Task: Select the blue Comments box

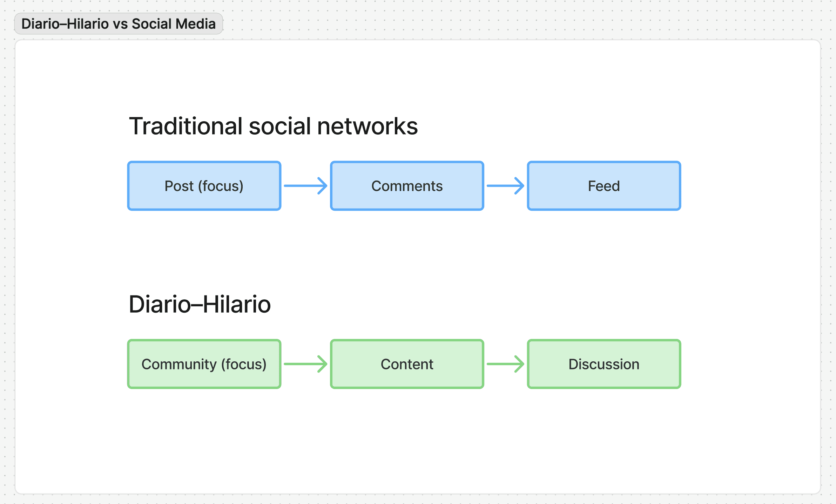Action: coord(407,186)
